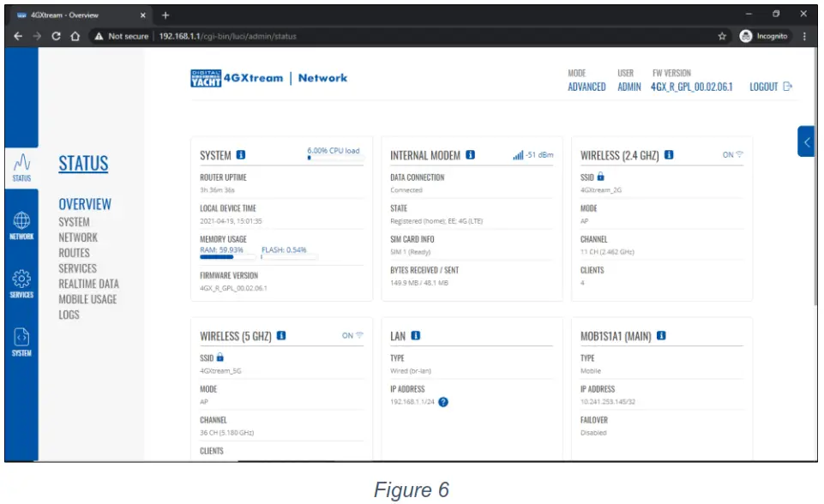Click the ADVANCED mode link

click(586, 87)
